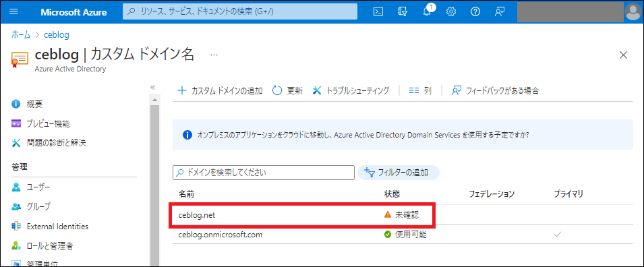Click the sidebar scrollbar up arrow
Image resolution: width=644 pixels, height=267 pixels.
(x=154, y=100)
